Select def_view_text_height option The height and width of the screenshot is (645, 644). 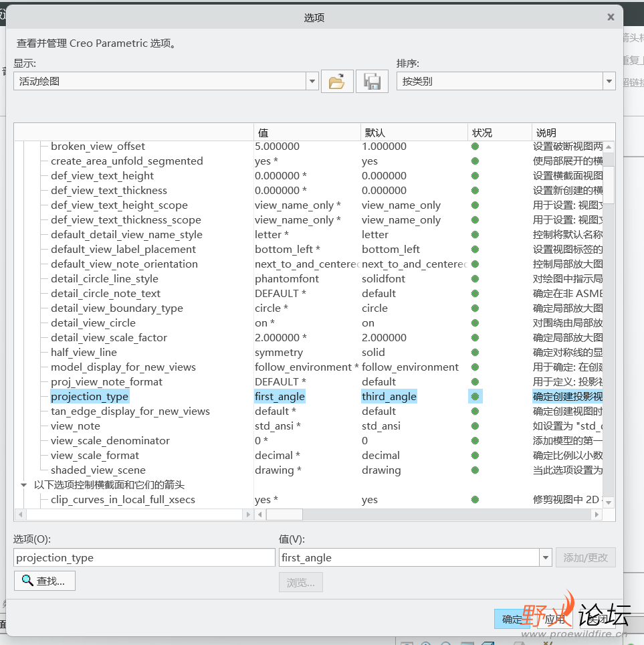102,176
